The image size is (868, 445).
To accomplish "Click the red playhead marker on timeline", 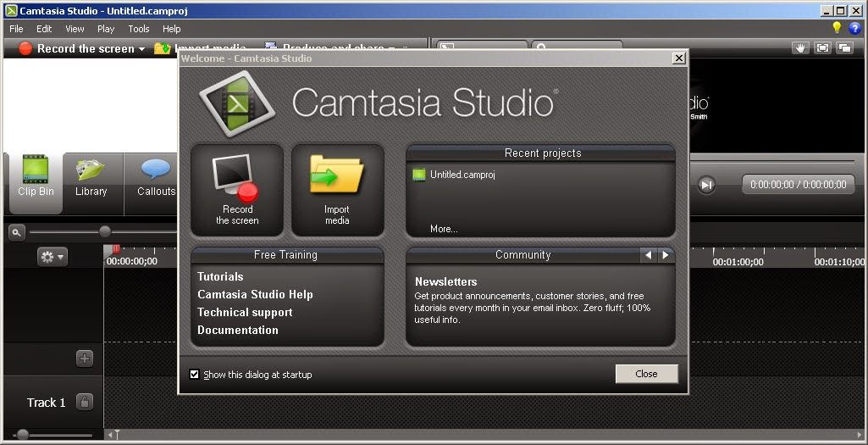I will coord(116,250).
